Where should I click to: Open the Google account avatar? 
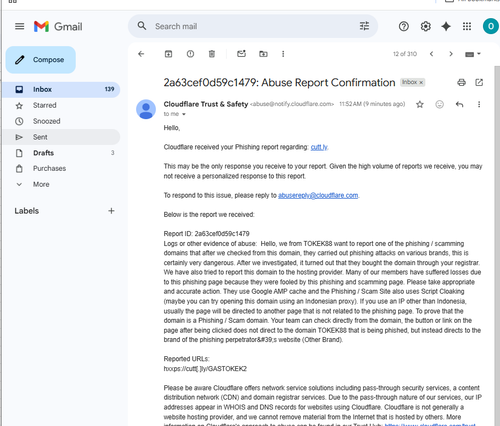(x=491, y=26)
